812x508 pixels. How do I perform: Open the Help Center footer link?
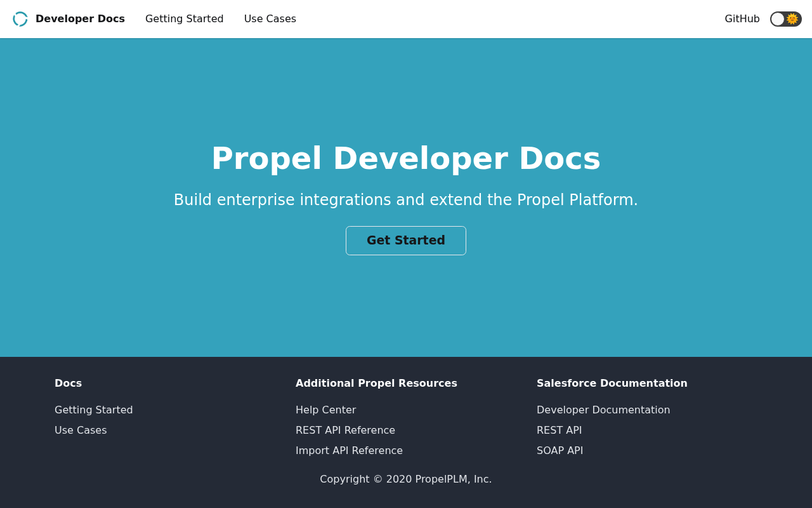326,410
